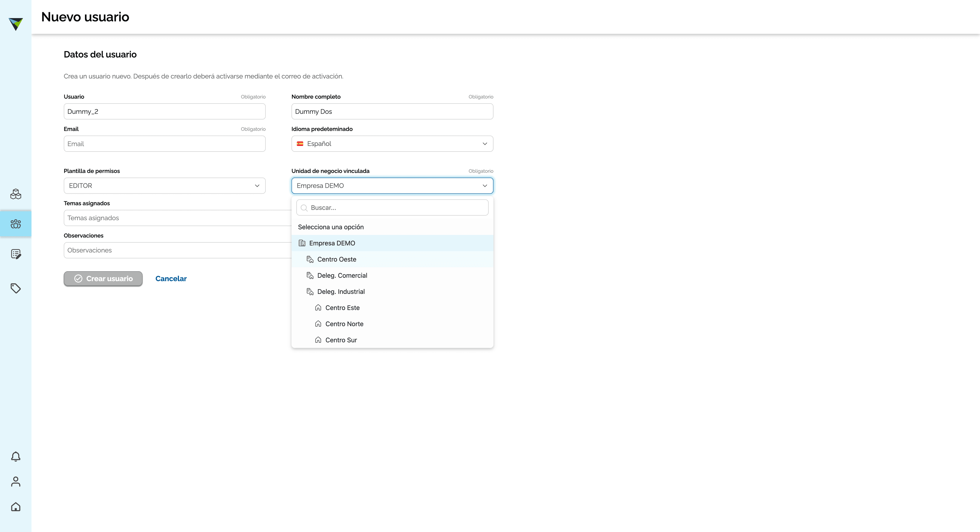This screenshot has height=532, width=980.
Task: Focus the Buscar search field
Action: point(392,208)
